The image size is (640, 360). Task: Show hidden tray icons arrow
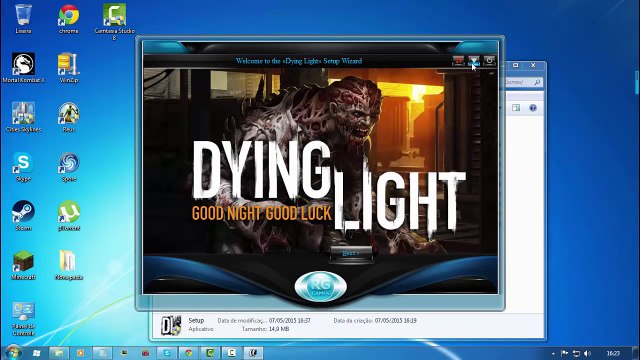[x=553, y=353]
